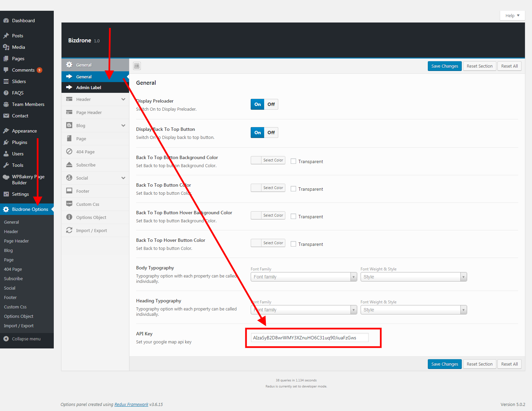The width and height of the screenshot is (532, 411).
Task: Click bottom Reset All button
Action: (x=509, y=364)
